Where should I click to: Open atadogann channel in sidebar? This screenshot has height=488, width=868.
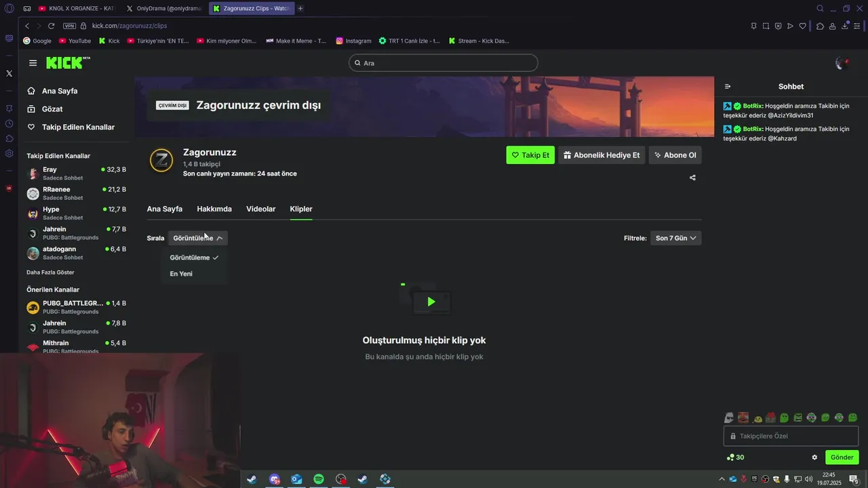point(76,253)
